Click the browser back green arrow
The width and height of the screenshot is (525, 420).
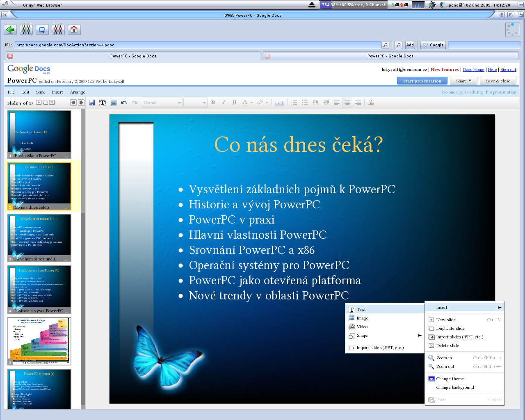coord(10,30)
